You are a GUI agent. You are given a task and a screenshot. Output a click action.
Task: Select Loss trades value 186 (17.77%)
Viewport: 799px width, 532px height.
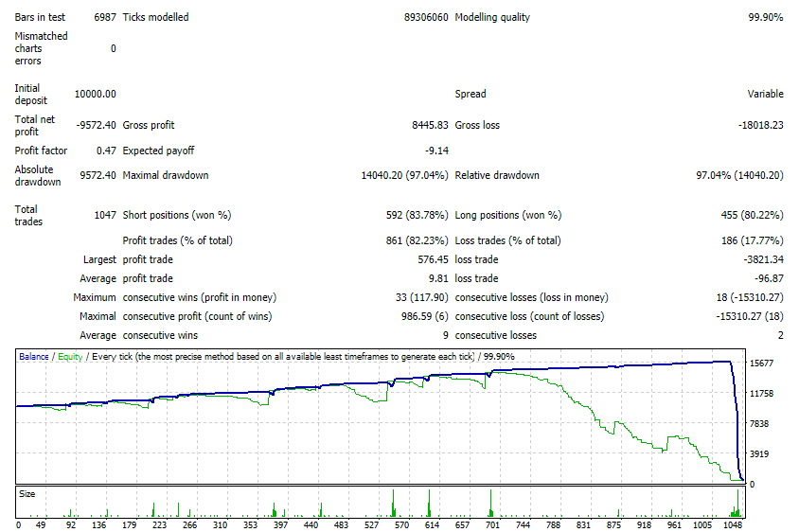click(x=752, y=240)
